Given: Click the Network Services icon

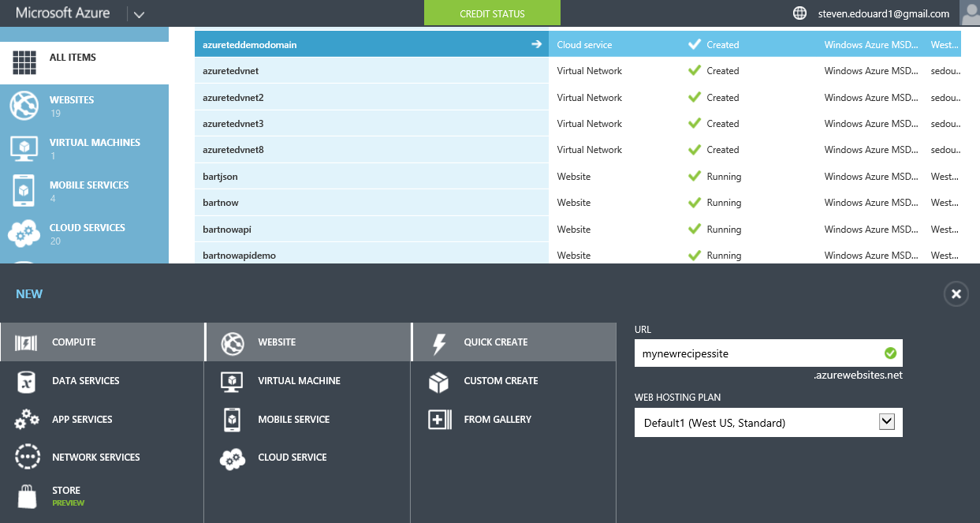Looking at the screenshot, I should coord(26,458).
